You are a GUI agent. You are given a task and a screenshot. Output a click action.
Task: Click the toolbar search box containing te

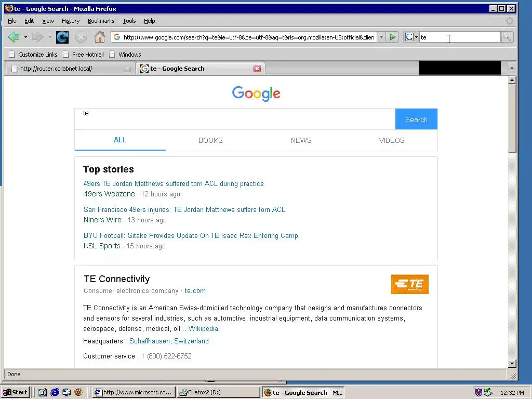pos(460,37)
